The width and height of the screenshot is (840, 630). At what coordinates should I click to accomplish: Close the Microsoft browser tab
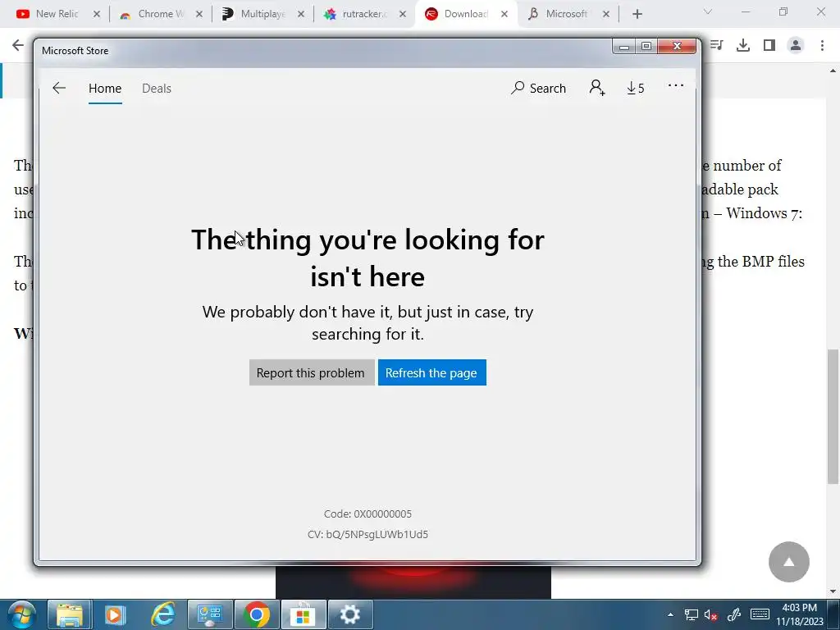pyautogui.click(x=606, y=14)
